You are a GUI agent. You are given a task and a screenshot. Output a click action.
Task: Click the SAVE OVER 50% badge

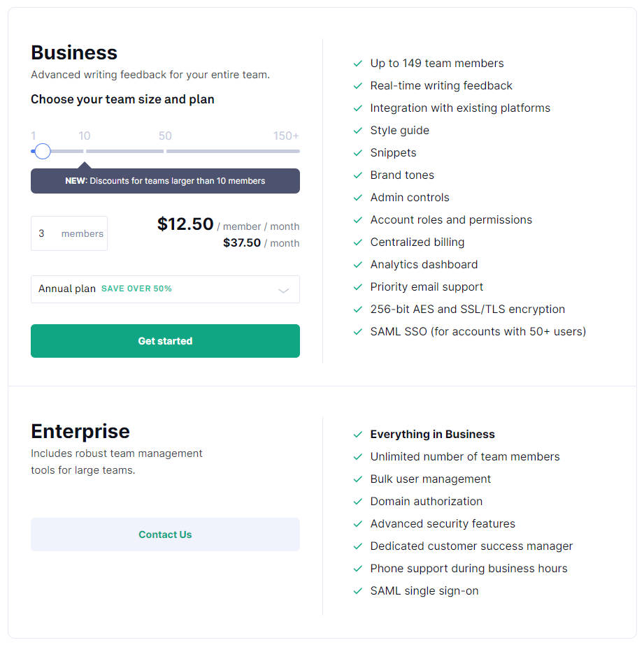point(136,289)
